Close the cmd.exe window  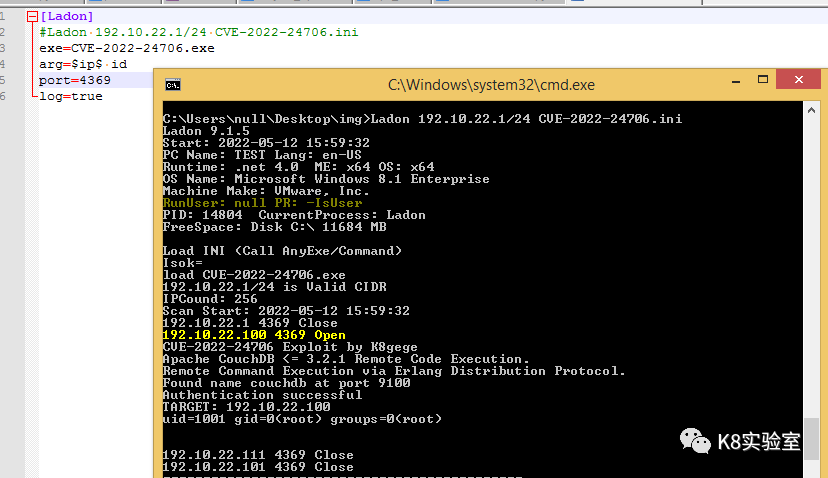pyautogui.click(x=798, y=80)
